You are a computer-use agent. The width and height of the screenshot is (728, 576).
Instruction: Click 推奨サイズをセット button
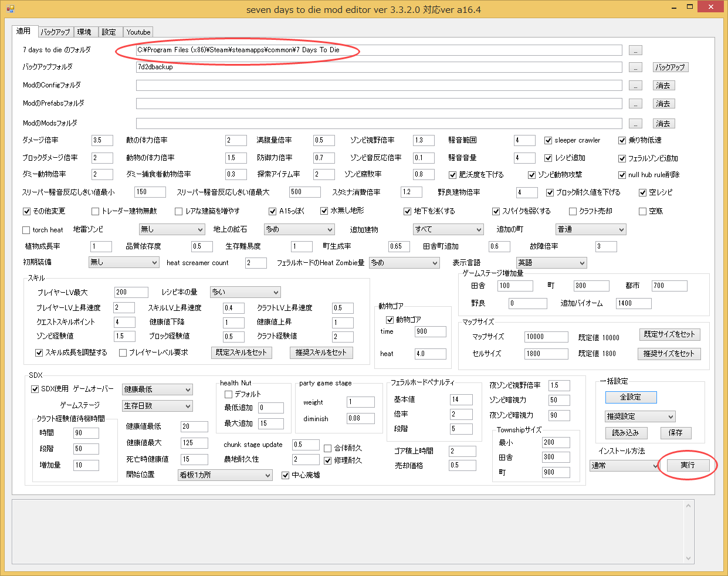[669, 354]
